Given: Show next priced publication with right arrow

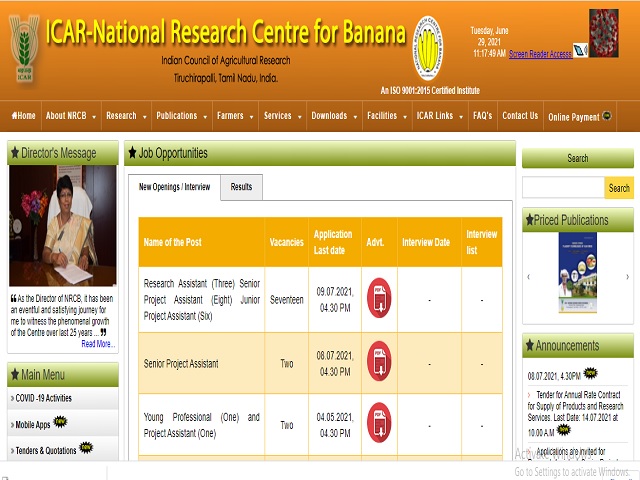Looking at the screenshot, I should 627,277.
